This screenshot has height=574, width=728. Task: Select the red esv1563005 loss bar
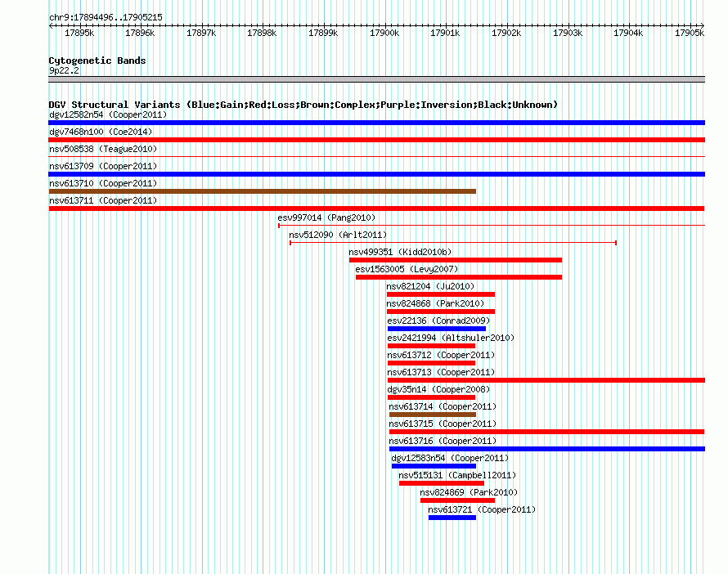coord(459,277)
